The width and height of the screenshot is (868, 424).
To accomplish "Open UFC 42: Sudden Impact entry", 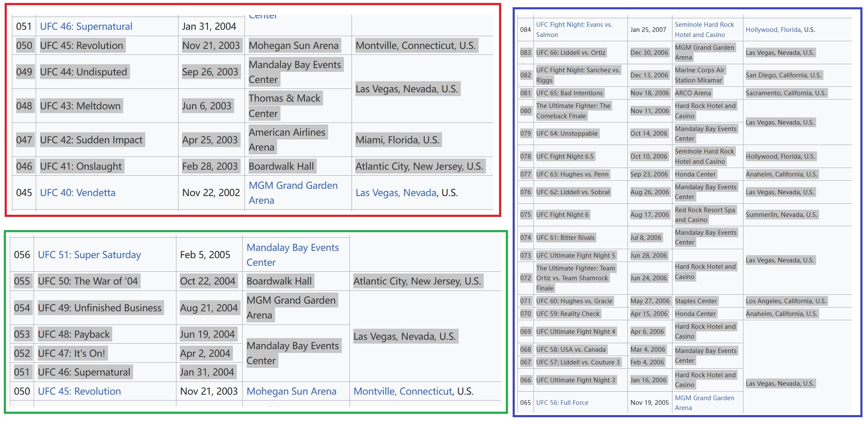I will coord(91,140).
